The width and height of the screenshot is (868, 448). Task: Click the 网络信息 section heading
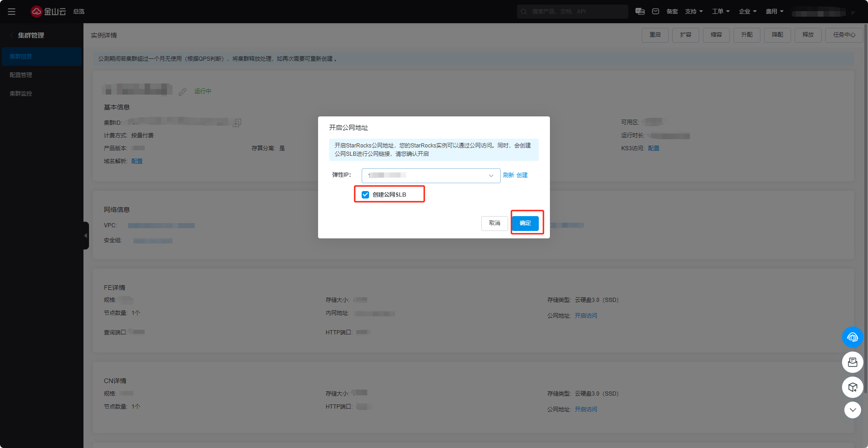117,210
